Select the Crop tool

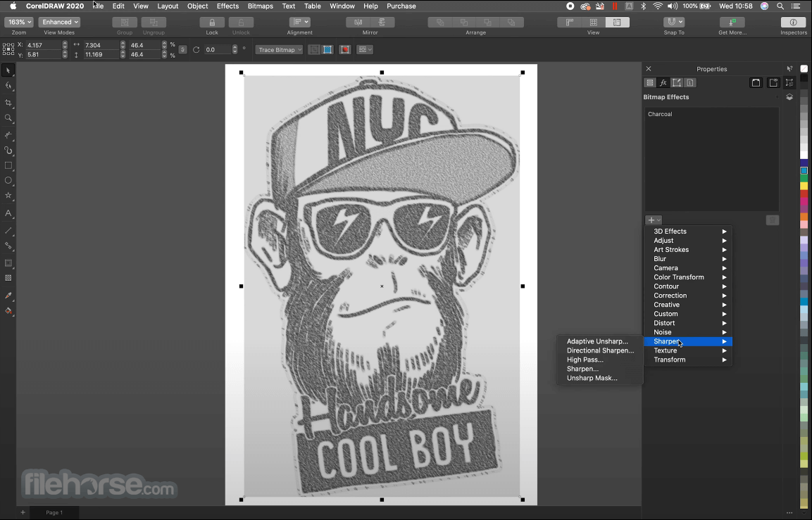(8, 103)
